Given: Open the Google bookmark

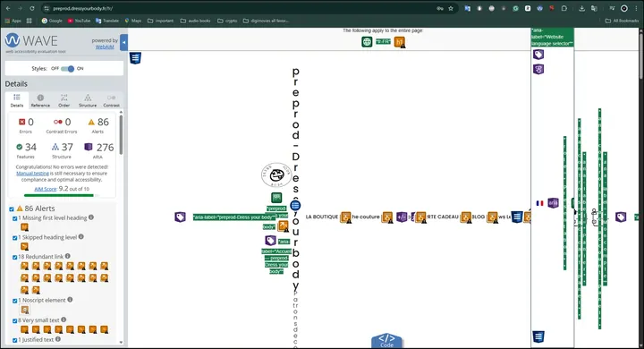Looking at the screenshot, I should tap(52, 21).
